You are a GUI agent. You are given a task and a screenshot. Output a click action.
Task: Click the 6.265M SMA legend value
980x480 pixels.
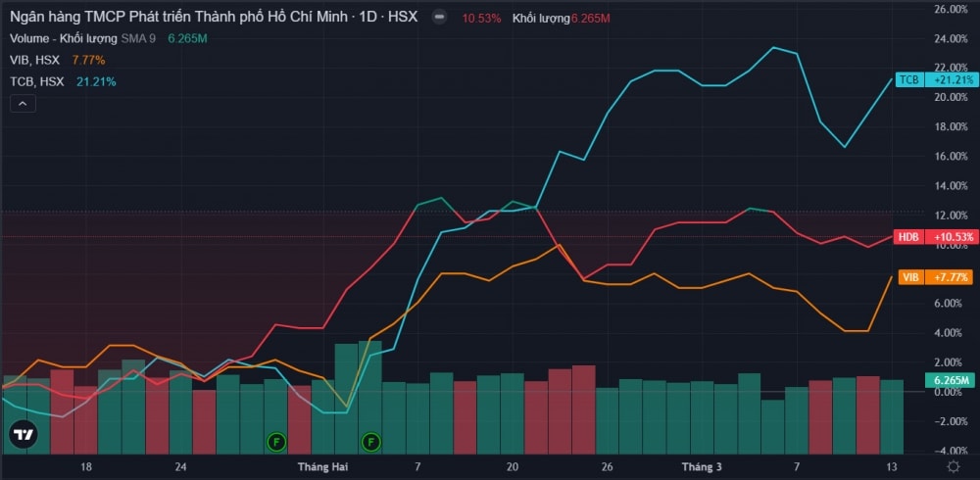point(187,39)
